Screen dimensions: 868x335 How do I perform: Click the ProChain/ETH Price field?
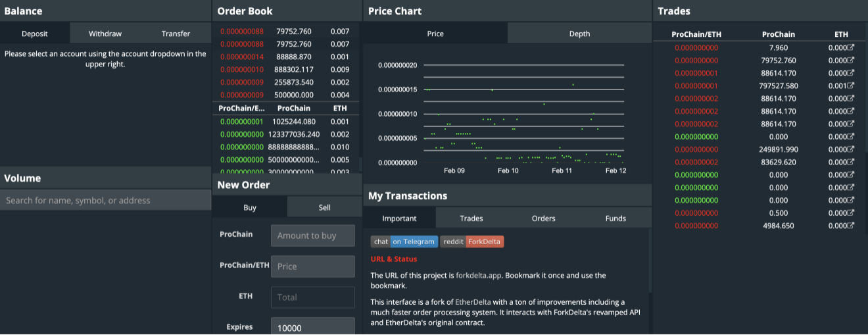tap(313, 267)
